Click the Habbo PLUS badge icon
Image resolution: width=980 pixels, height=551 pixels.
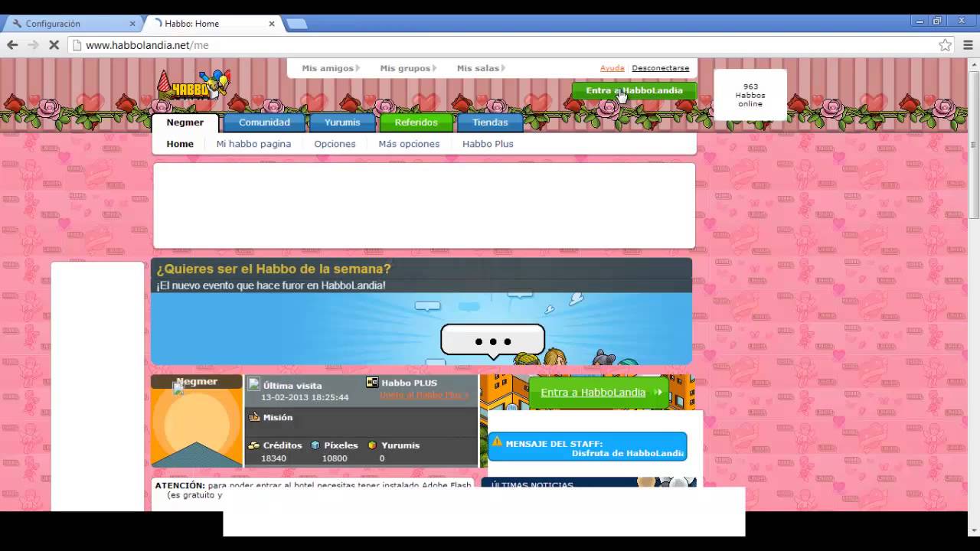372,383
